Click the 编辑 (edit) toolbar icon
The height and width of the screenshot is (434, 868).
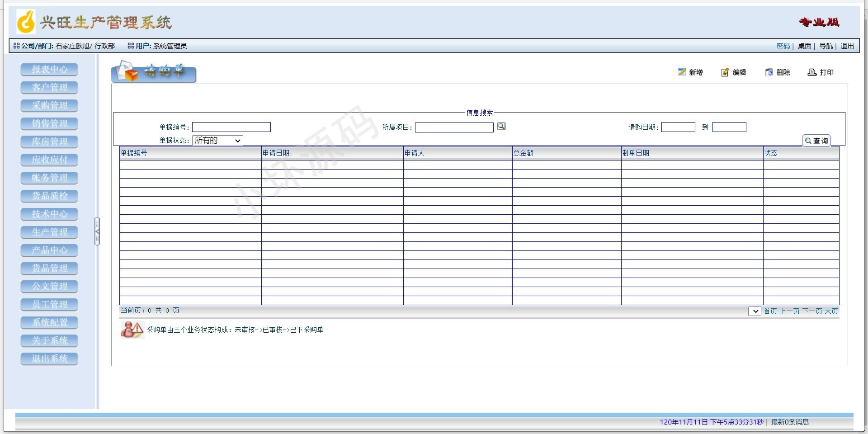coord(725,72)
